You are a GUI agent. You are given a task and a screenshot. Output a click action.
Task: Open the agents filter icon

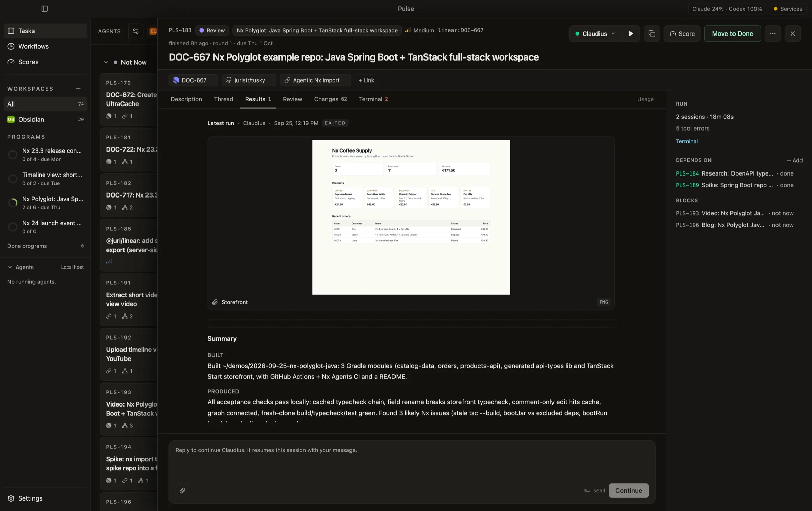pos(136,31)
